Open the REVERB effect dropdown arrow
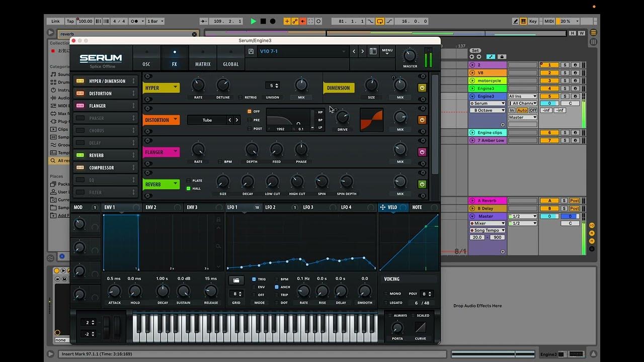Image resolution: width=644 pixels, height=362 pixels. (175, 184)
